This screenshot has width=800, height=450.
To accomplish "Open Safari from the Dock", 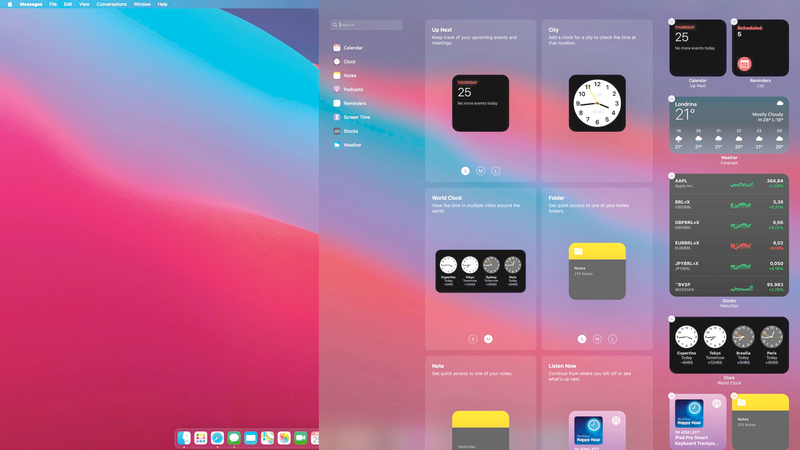I will coord(217,438).
